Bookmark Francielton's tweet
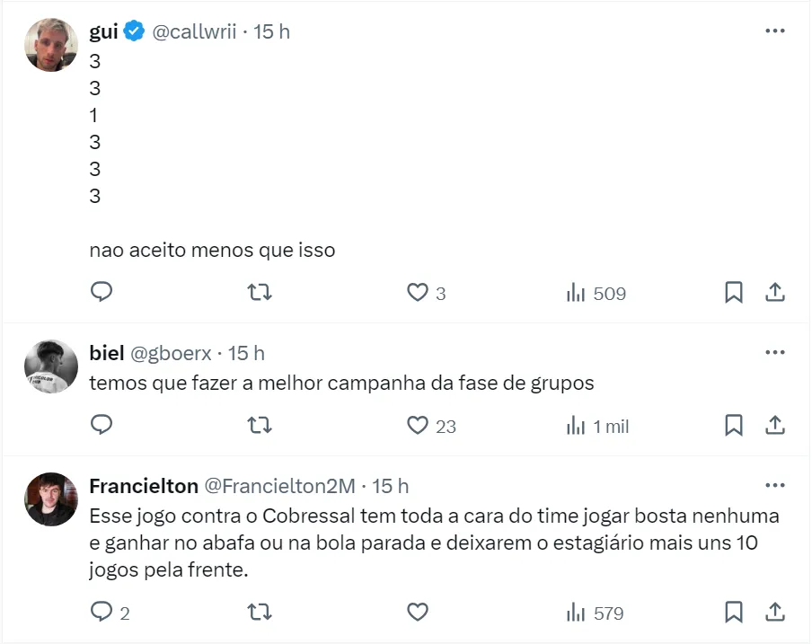Screen dimensions: 812x644 [733, 613]
